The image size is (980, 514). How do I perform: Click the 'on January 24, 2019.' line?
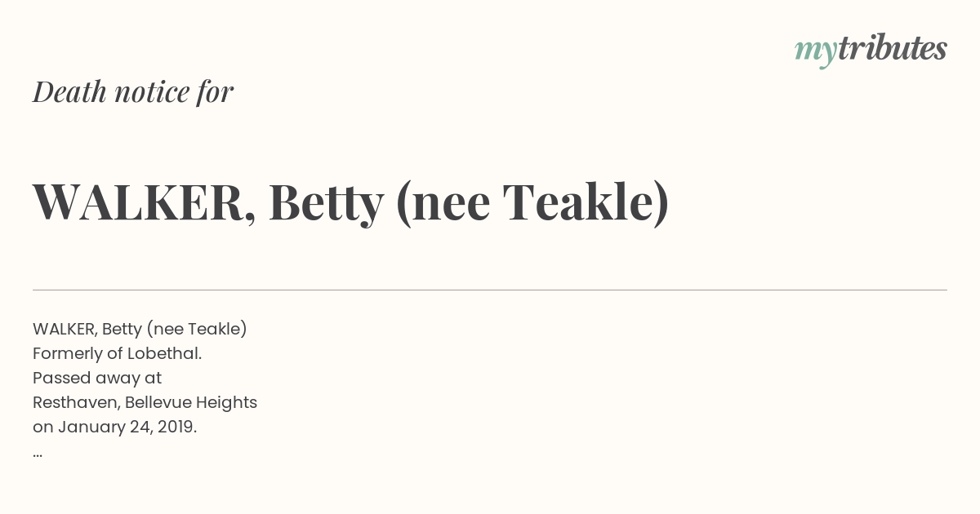pos(114,427)
